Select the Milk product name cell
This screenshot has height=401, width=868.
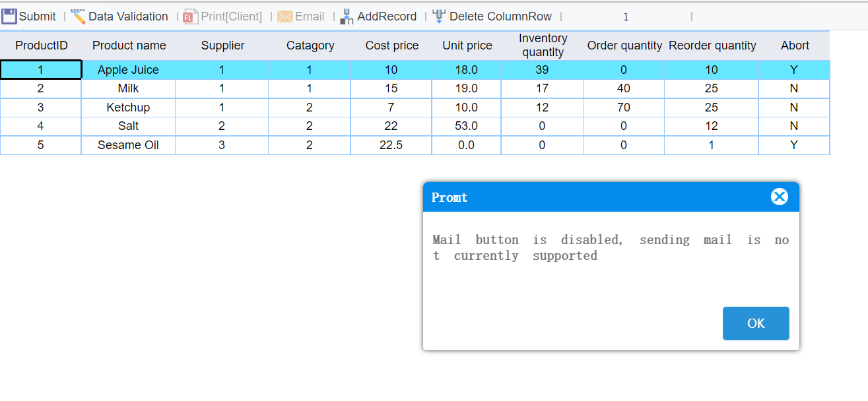click(129, 88)
